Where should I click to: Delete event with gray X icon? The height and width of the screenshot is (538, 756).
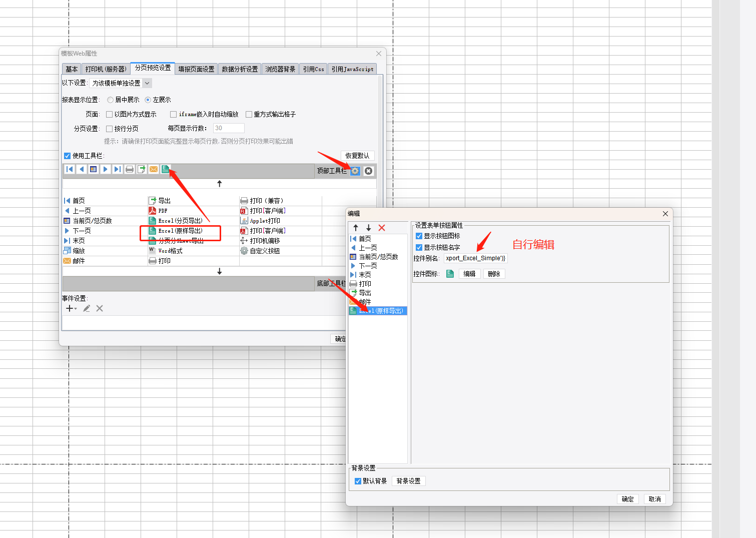click(100, 308)
